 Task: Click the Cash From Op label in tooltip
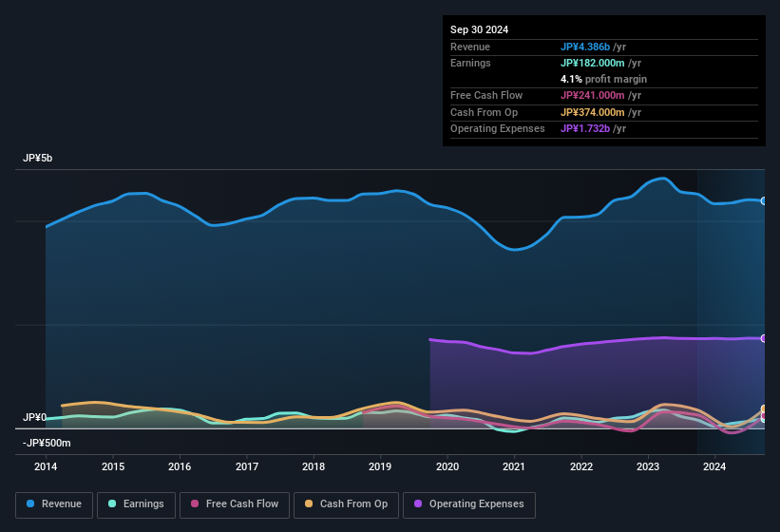coord(484,112)
